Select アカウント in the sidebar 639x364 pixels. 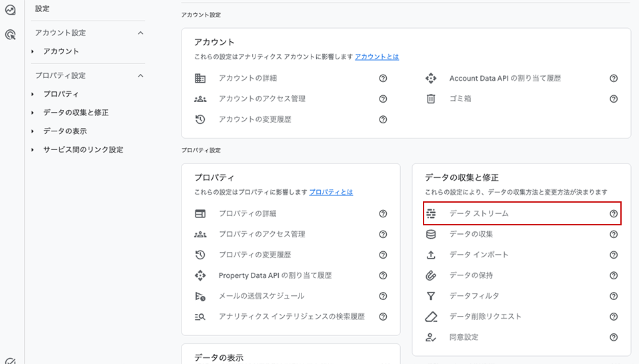[x=61, y=51]
